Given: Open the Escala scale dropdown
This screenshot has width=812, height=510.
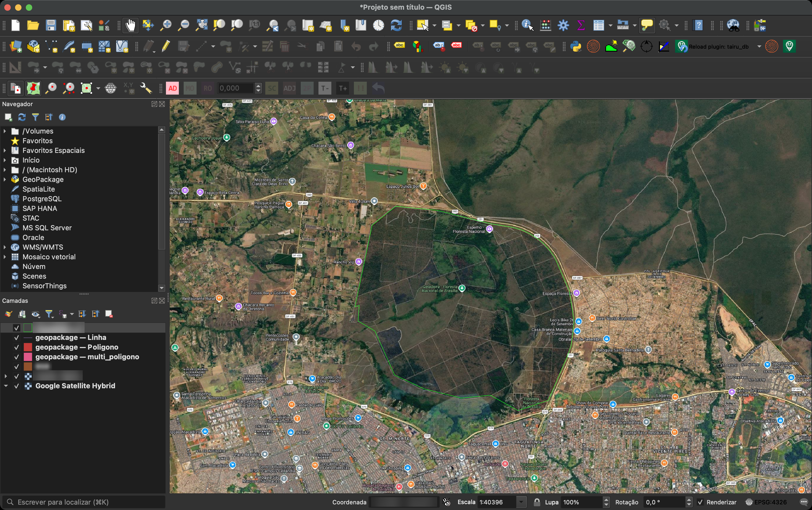Looking at the screenshot, I should point(521,502).
